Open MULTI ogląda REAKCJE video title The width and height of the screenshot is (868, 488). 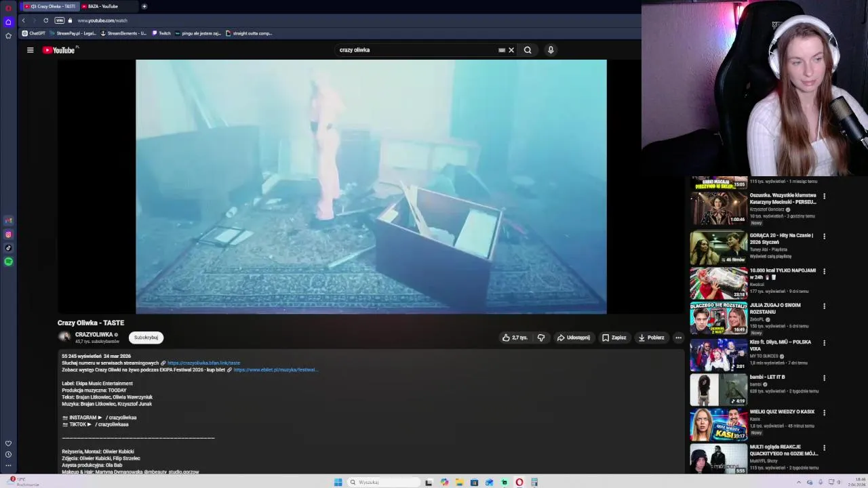point(784,450)
